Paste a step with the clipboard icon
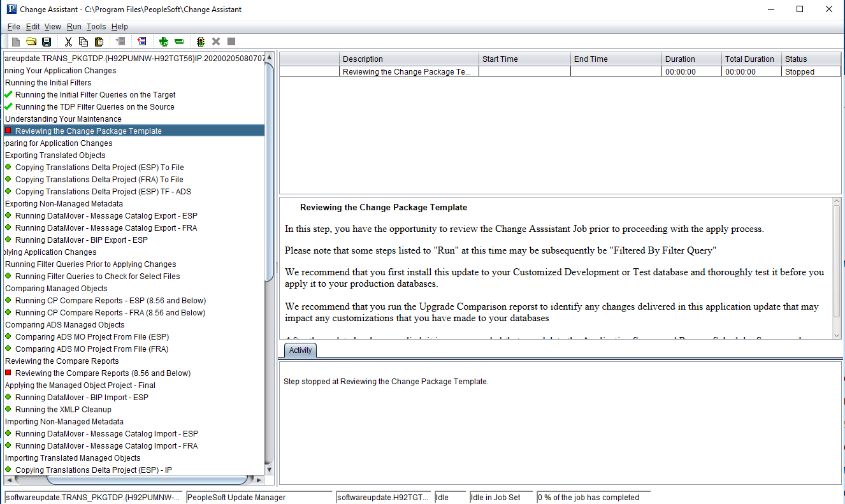Screen dimensions: 845x504 99,41
